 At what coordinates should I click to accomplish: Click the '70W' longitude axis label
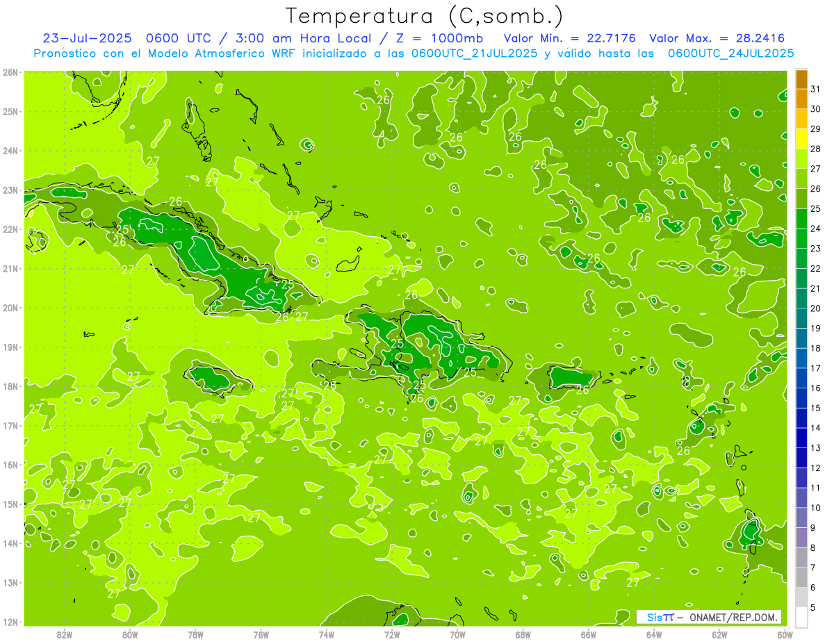coord(457,634)
